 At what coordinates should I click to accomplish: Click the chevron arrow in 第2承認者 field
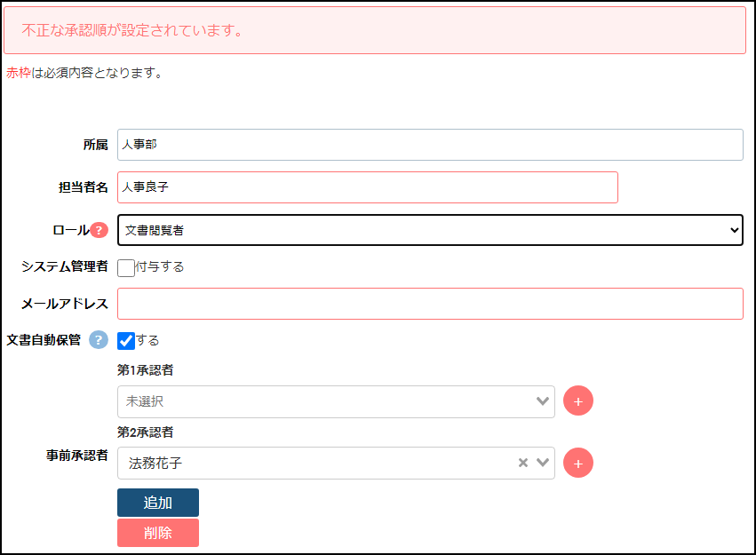coord(543,463)
